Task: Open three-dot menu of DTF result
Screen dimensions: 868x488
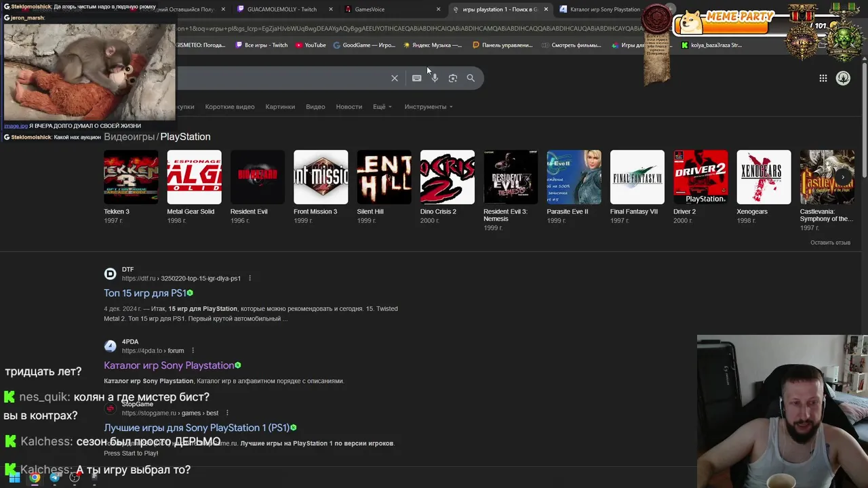Action: (250, 278)
